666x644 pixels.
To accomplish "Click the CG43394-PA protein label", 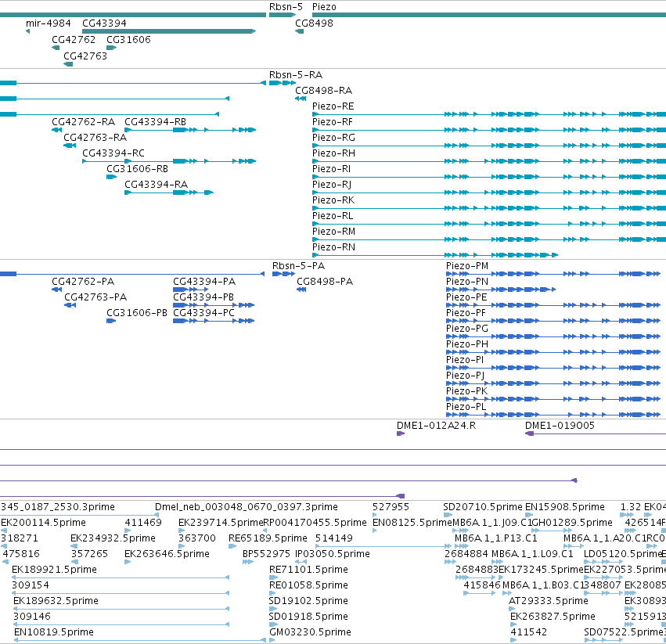I will pyautogui.click(x=204, y=282).
